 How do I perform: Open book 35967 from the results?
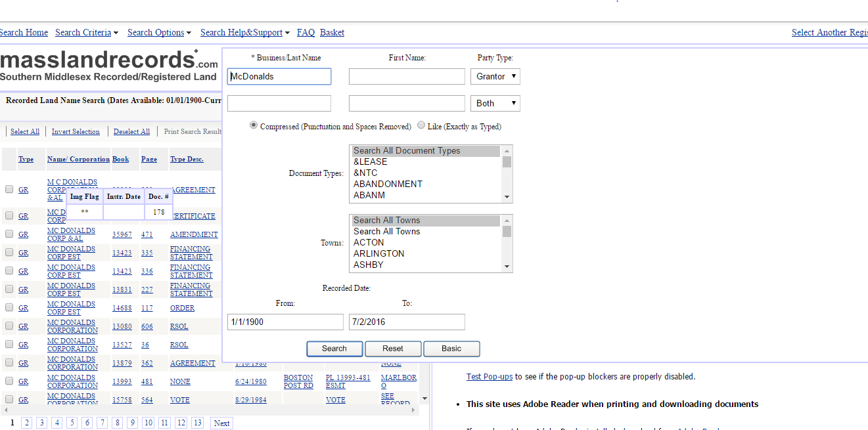coord(122,234)
